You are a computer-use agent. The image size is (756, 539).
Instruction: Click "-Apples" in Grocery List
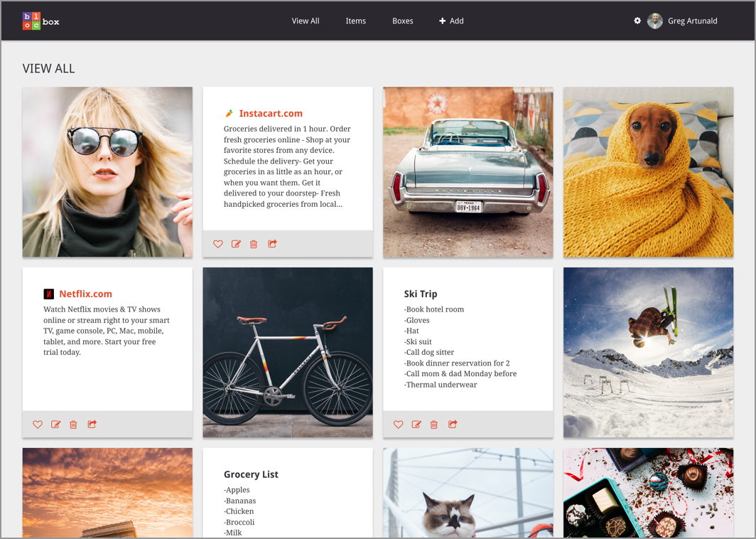pyautogui.click(x=237, y=490)
